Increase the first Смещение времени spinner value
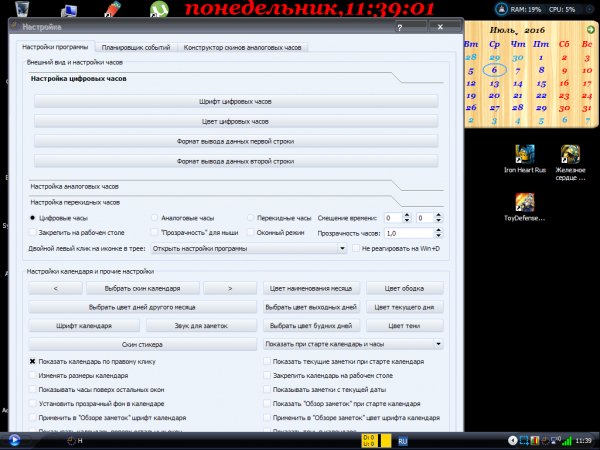The image size is (600, 450). click(407, 215)
